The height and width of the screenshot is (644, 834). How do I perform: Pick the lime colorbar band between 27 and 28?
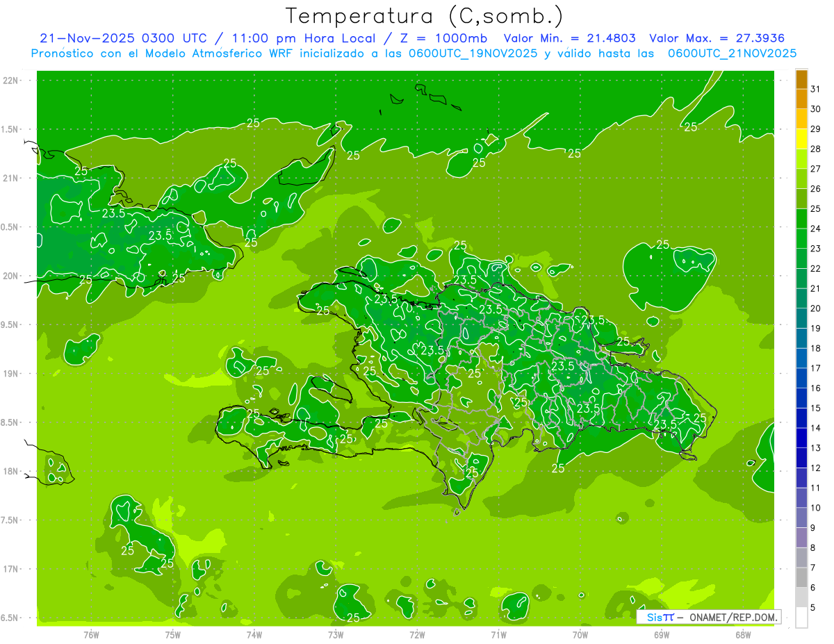pyautogui.click(x=802, y=159)
